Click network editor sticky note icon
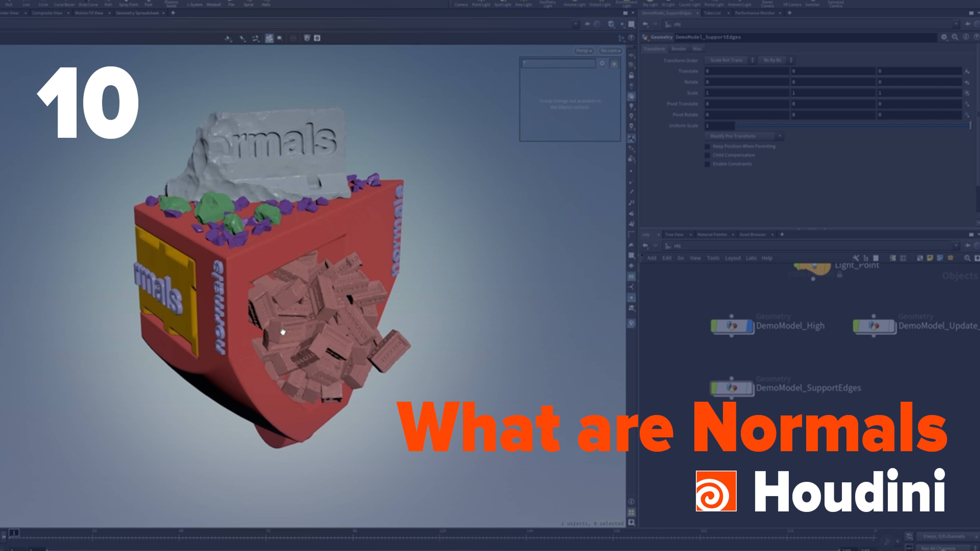This screenshot has height=551, width=980. [x=930, y=258]
